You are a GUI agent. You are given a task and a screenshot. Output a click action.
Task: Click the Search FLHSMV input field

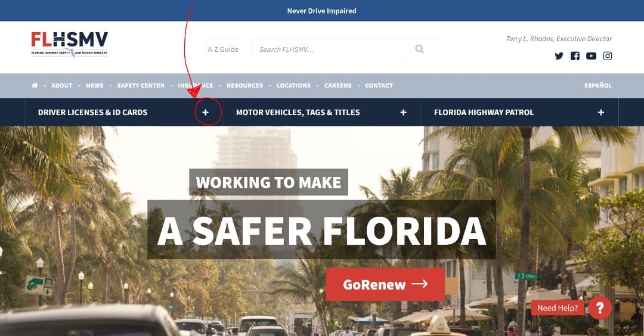pyautogui.click(x=327, y=49)
